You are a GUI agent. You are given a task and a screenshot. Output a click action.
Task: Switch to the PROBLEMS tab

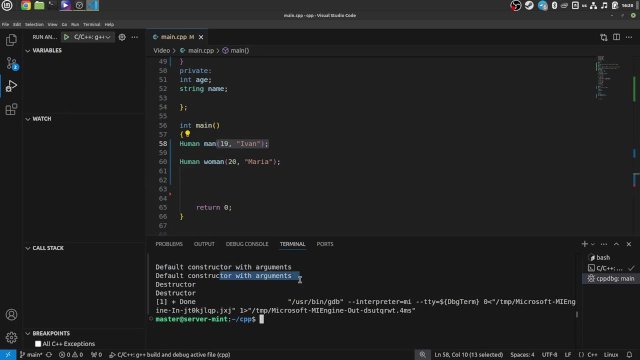coord(169,244)
